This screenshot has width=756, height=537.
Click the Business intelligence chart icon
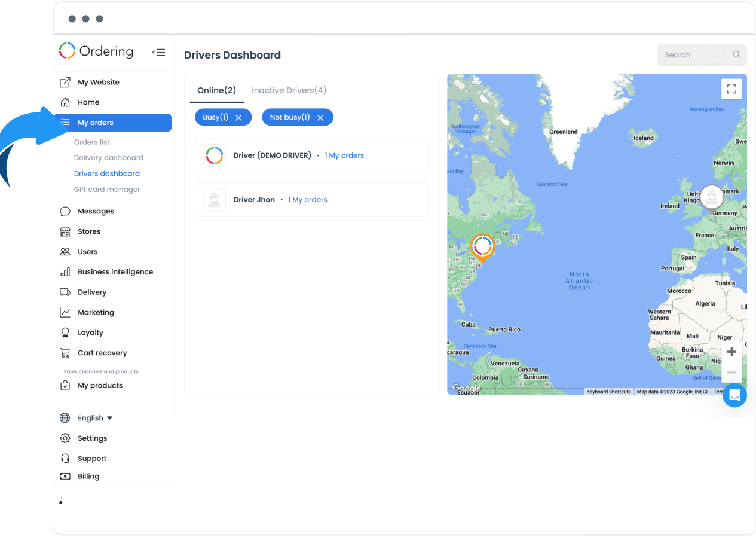[x=66, y=272]
